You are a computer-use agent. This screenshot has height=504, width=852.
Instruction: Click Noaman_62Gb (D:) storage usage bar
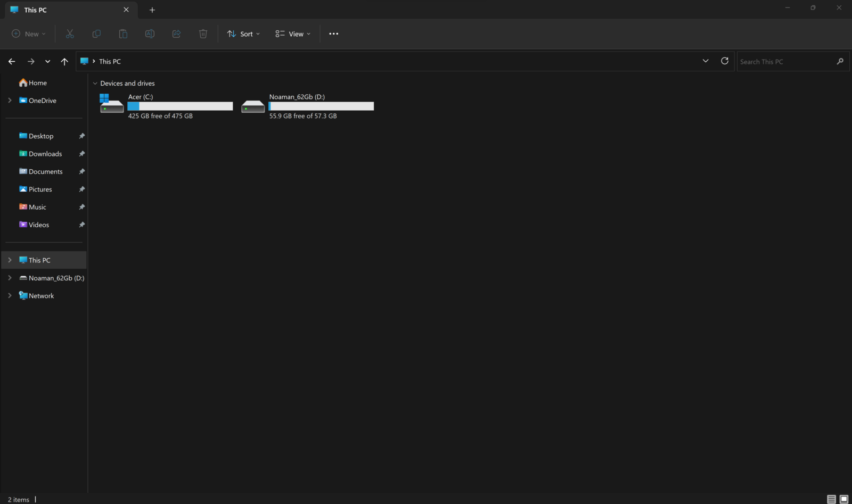(321, 106)
